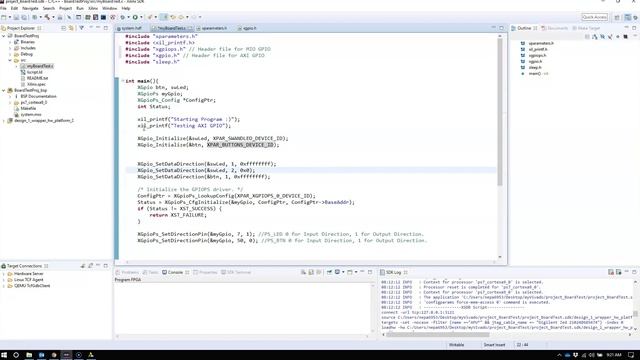Select Linux TCF Agent connection

click(x=29, y=280)
